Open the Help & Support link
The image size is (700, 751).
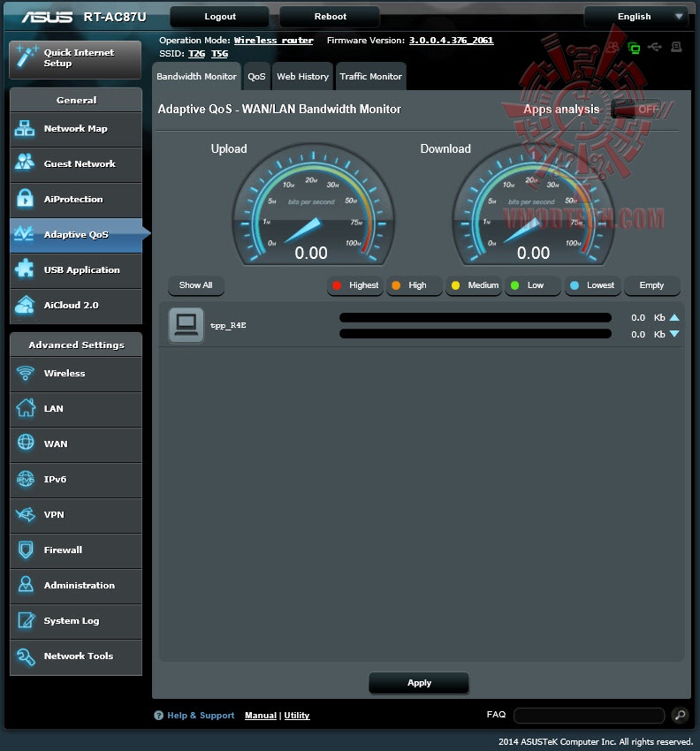(x=201, y=715)
